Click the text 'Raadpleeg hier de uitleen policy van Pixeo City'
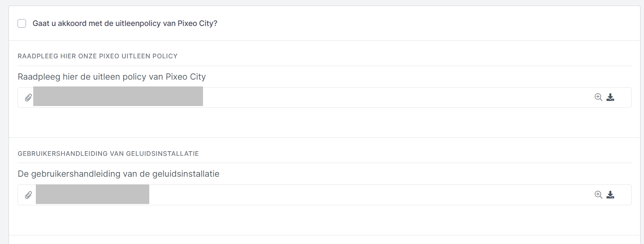This screenshot has width=644, height=244. pyautogui.click(x=112, y=77)
